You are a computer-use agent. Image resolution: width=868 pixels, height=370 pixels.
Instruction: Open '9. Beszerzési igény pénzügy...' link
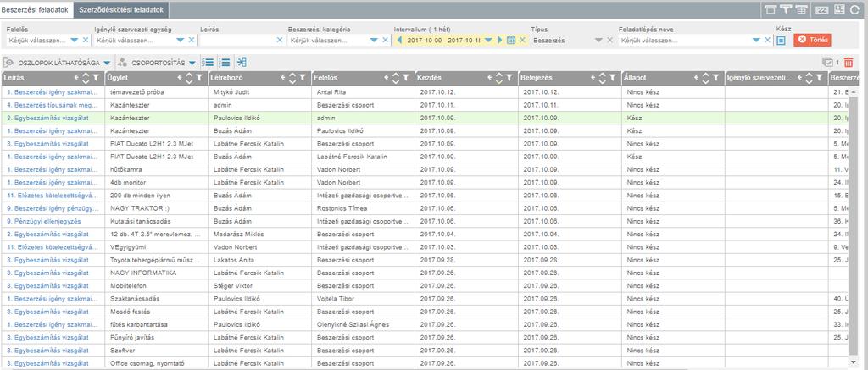tap(53, 208)
